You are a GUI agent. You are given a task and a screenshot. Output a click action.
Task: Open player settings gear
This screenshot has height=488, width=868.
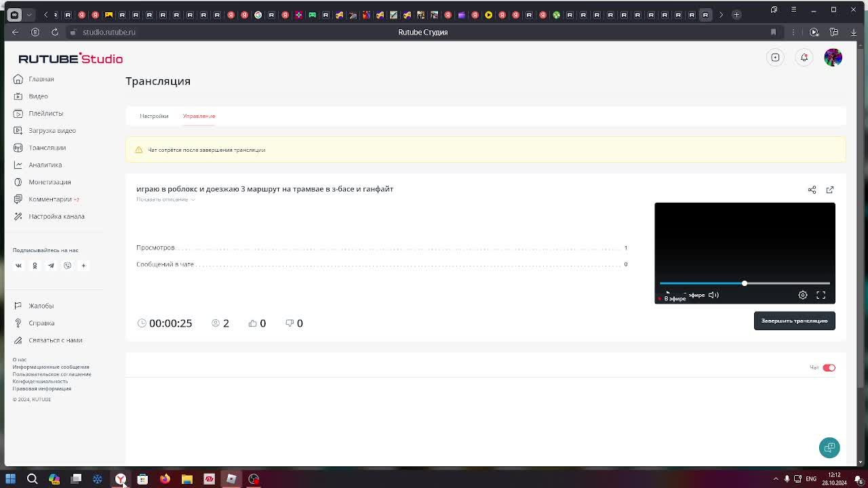click(x=803, y=295)
